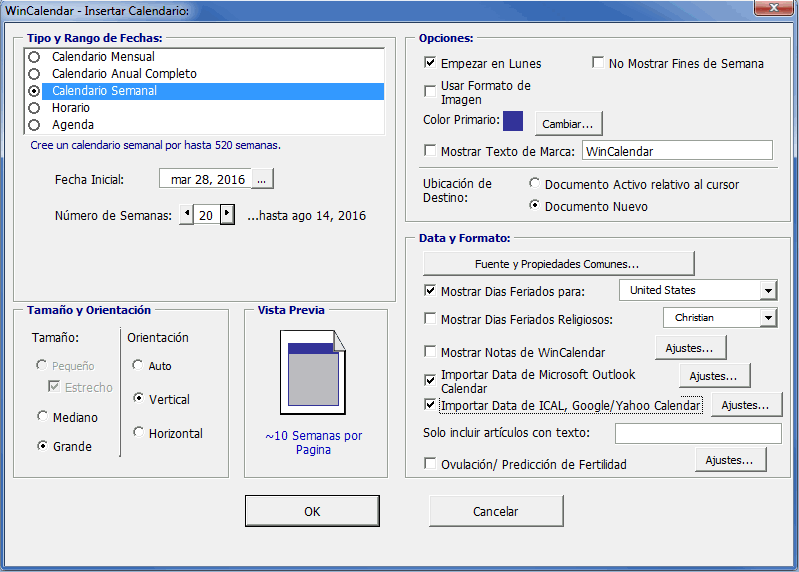Select Horizontal orientation option

138,433
